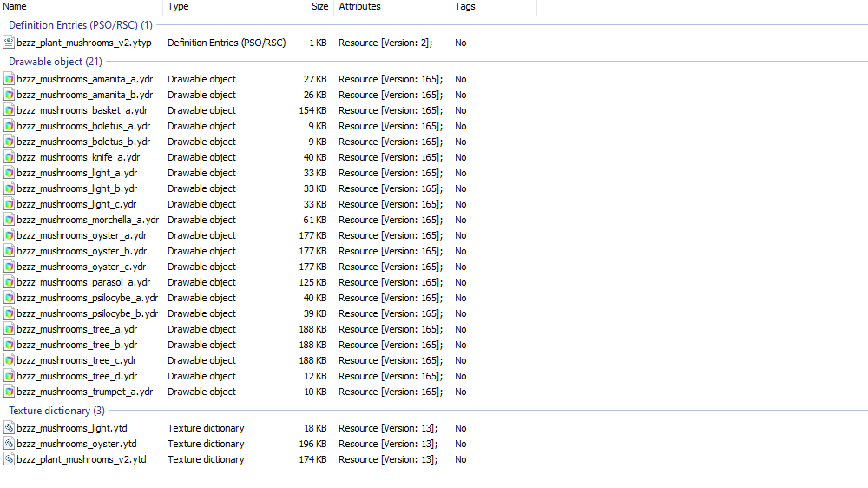Click the Tags column header
Screen dimensions: 868x488
click(493, 7)
